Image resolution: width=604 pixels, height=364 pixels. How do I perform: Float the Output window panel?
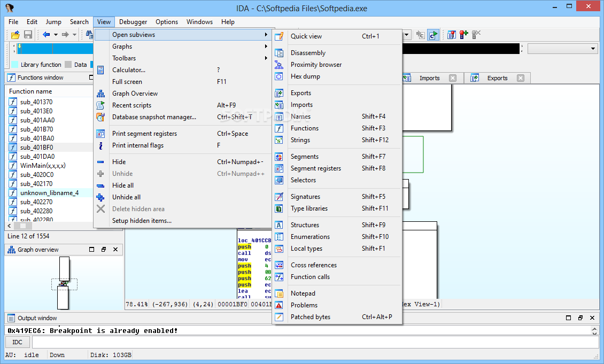click(580, 318)
